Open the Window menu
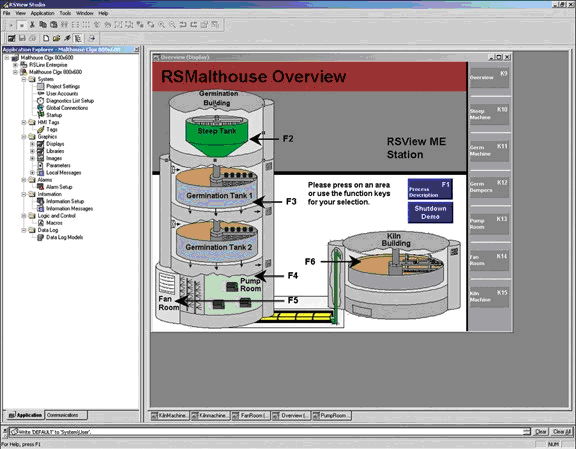Viewport: 576px width, 449px height. (x=84, y=13)
